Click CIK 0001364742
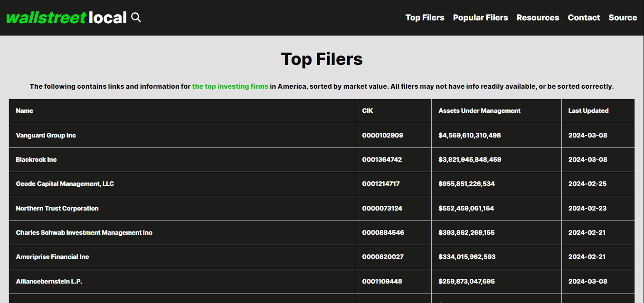The image size is (644, 303). (x=382, y=159)
